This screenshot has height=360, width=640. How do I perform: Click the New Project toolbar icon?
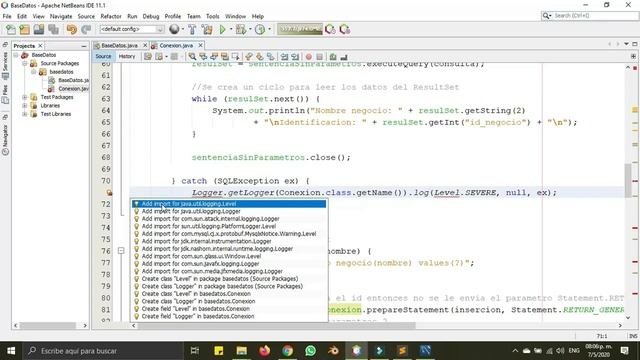pos(24,29)
